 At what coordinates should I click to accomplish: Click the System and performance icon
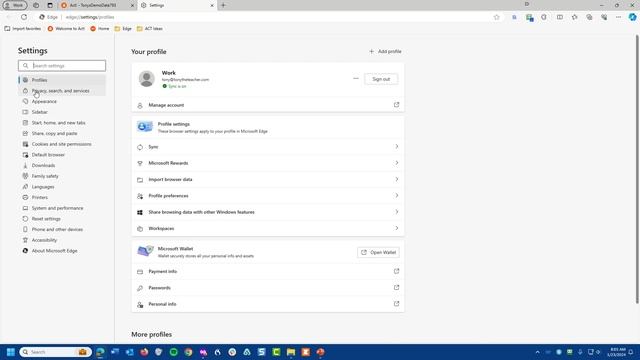tap(25, 208)
